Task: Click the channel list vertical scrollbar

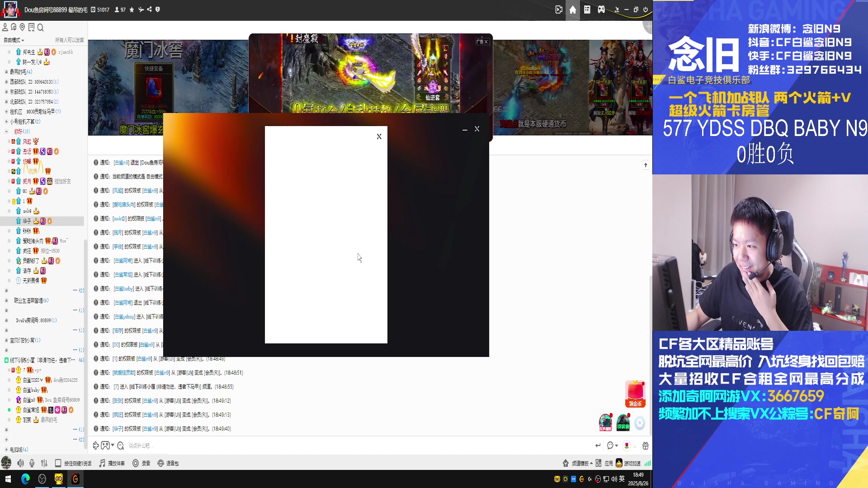Action: [x=85, y=343]
